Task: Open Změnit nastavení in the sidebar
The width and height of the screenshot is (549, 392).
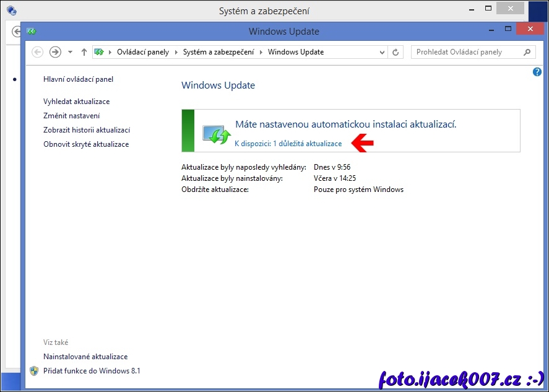Action: (71, 116)
